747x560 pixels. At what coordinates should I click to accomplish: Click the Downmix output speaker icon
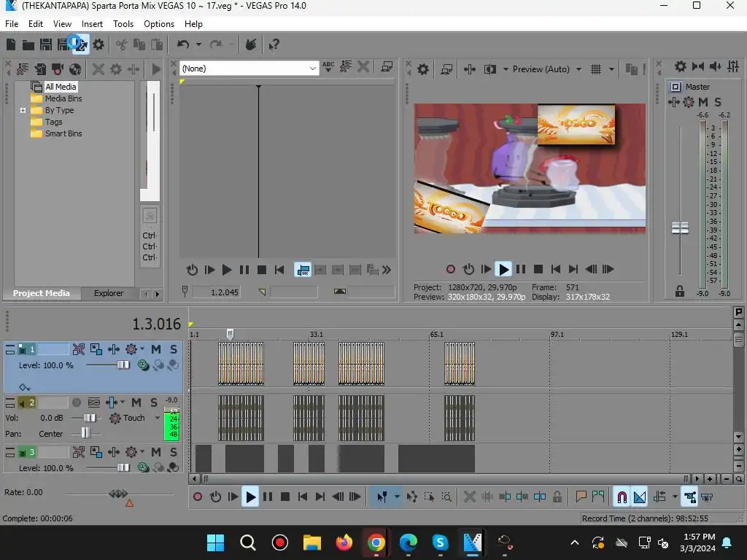click(716, 66)
